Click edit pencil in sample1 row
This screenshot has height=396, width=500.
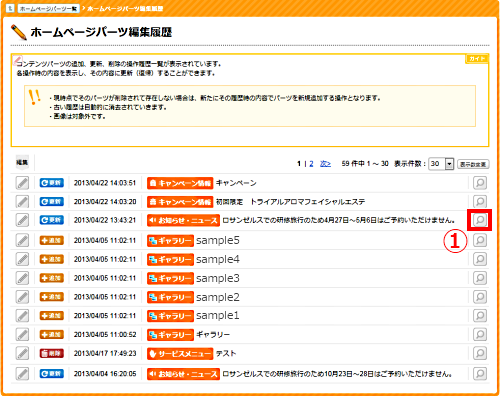pos(22,315)
